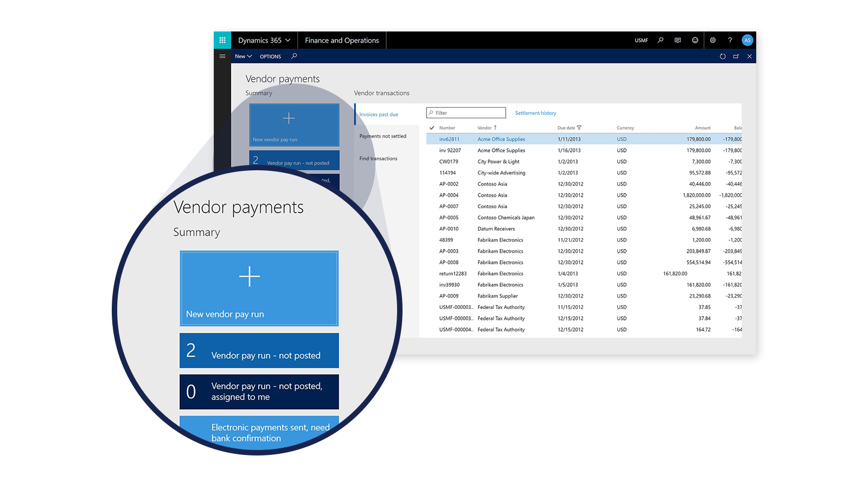Select the Find transactions tab
This screenshot has width=868, height=488.
[378, 158]
